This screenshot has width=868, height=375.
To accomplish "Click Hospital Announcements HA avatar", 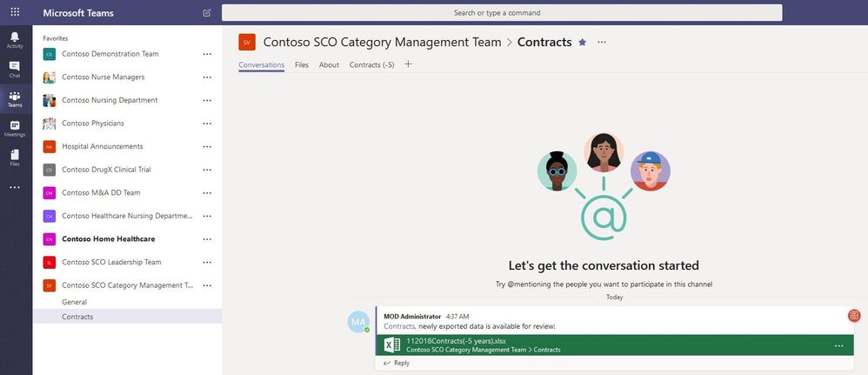I will coord(50,147).
